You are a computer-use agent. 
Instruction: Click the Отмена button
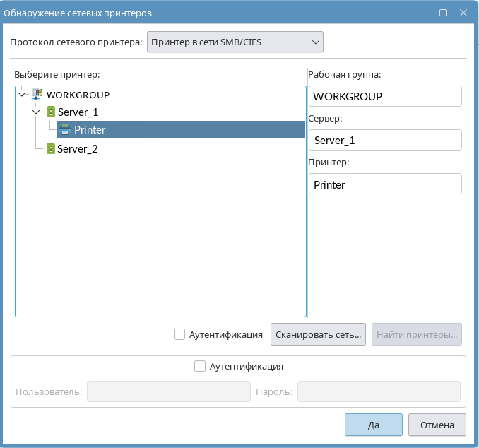[x=437, y=425]
